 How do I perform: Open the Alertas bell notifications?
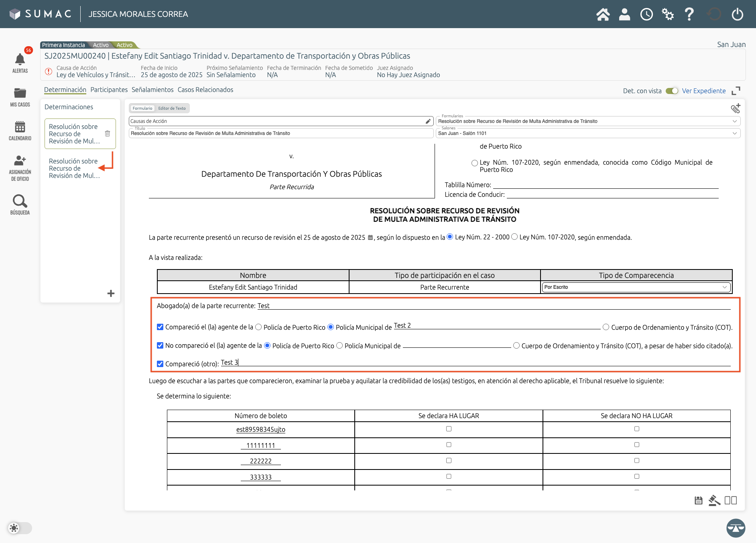click(20, 60)
